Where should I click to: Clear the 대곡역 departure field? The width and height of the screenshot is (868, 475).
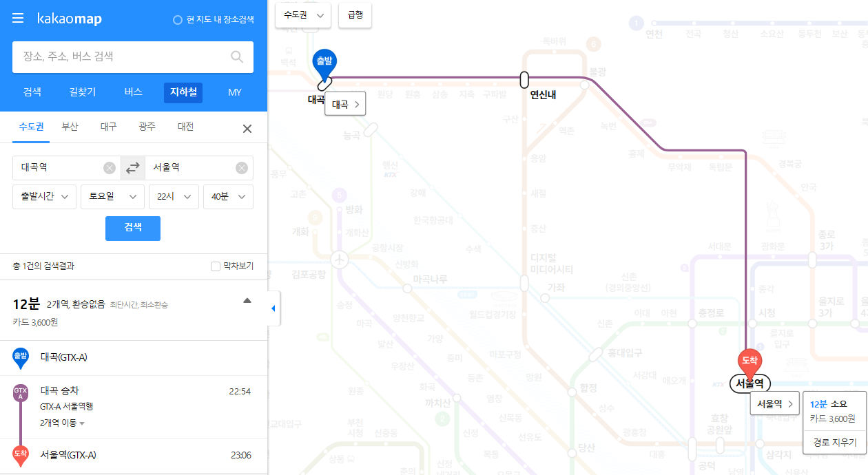click(x=110, y=168)
